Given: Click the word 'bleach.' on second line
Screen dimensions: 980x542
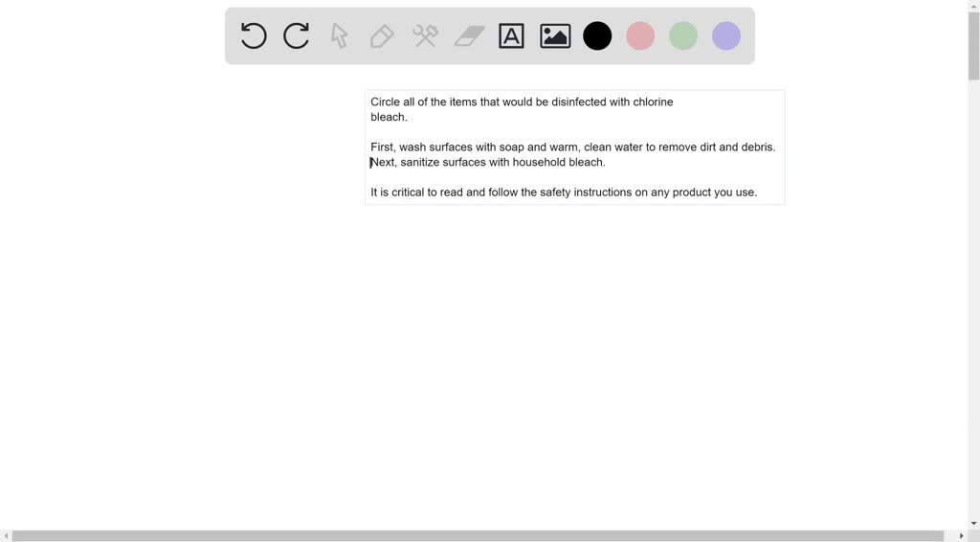Looking at the screenshot, I should tap(389, 117).
